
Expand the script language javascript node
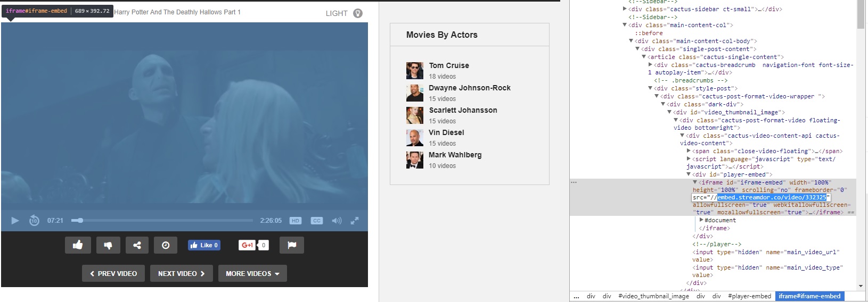pyautogui.click(x=689, y=159)
